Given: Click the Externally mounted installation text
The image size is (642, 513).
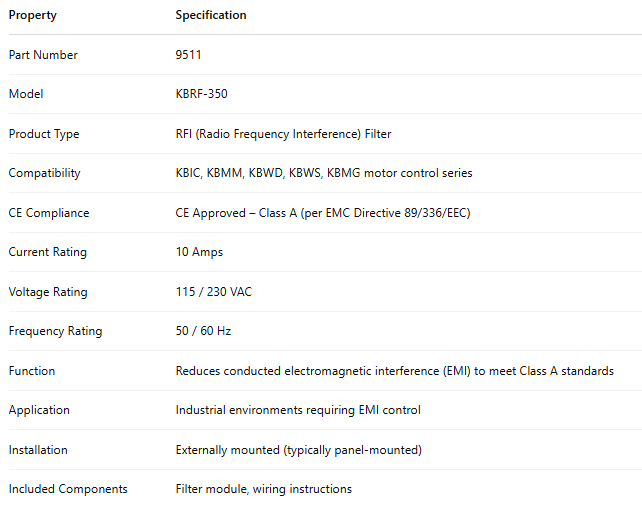Looking at the screenshot, I should tap(298, 450).
